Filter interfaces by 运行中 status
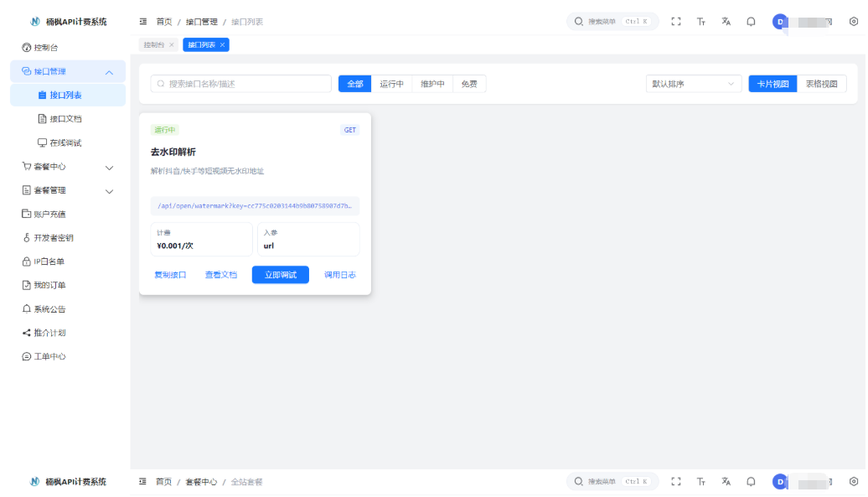The height and width of the screenshot is (497, 868). pos(391,84)
